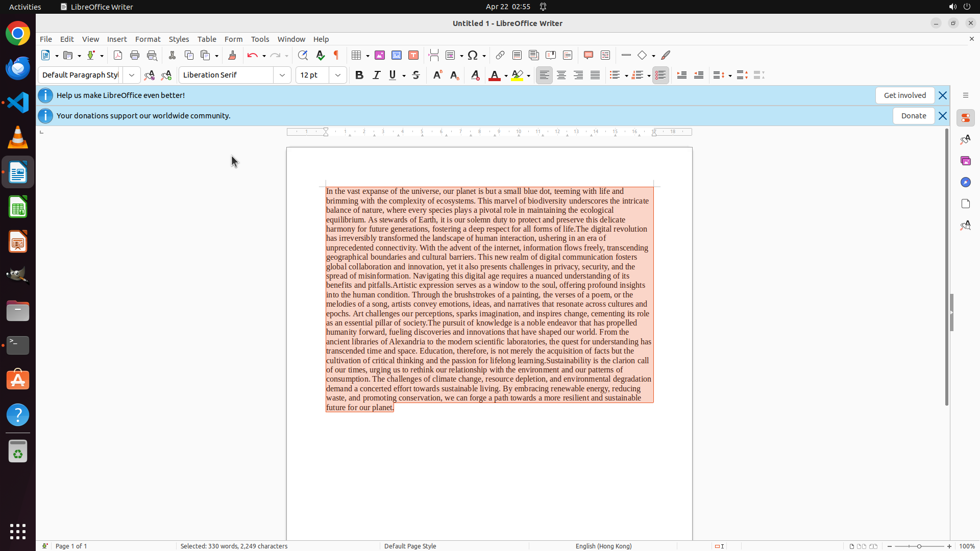
Task: Insert a hyperlink using toolbar icon
Action: (500, 55)
